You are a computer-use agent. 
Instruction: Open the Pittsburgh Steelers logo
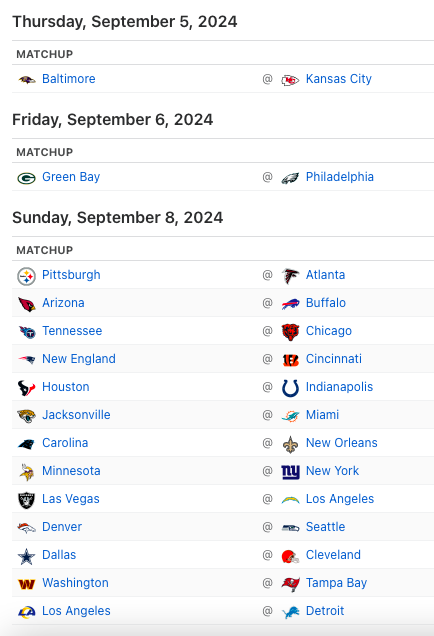tap(27, 276)
